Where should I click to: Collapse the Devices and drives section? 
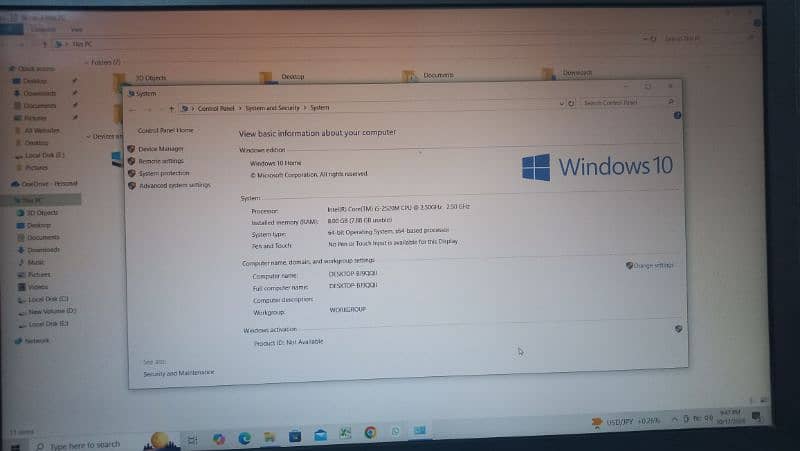(x=89, y=135)
